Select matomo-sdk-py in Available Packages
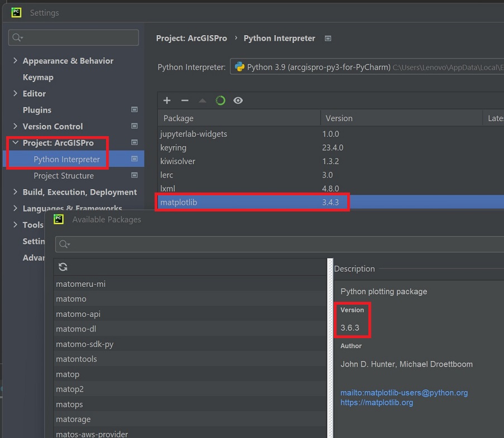504x438 pixels. [x=190, y=344]
